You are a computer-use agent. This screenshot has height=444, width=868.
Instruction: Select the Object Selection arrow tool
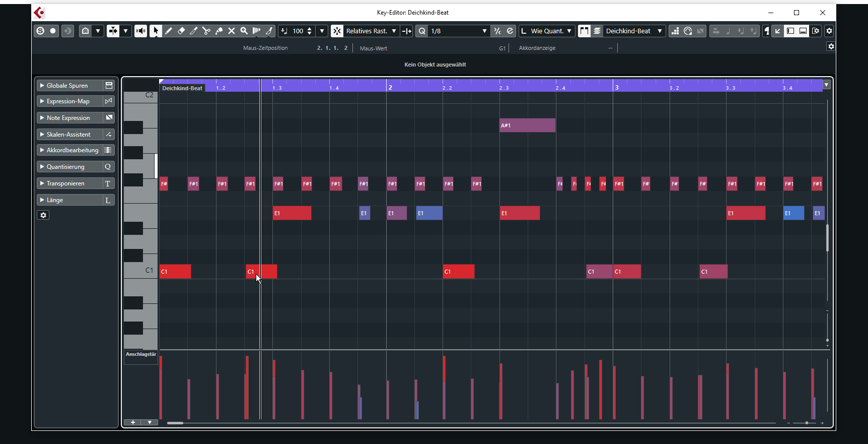tap(156, 31)
